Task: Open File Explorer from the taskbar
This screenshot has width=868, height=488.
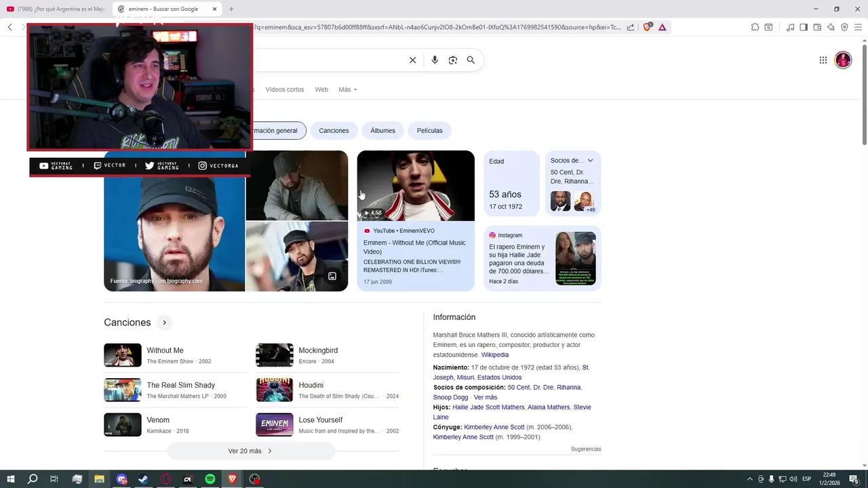Action: point(99,479)
